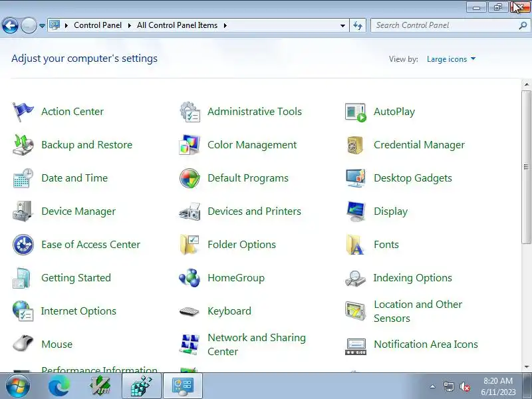Open the Administrative Tools gear icon

coord(190,112)
